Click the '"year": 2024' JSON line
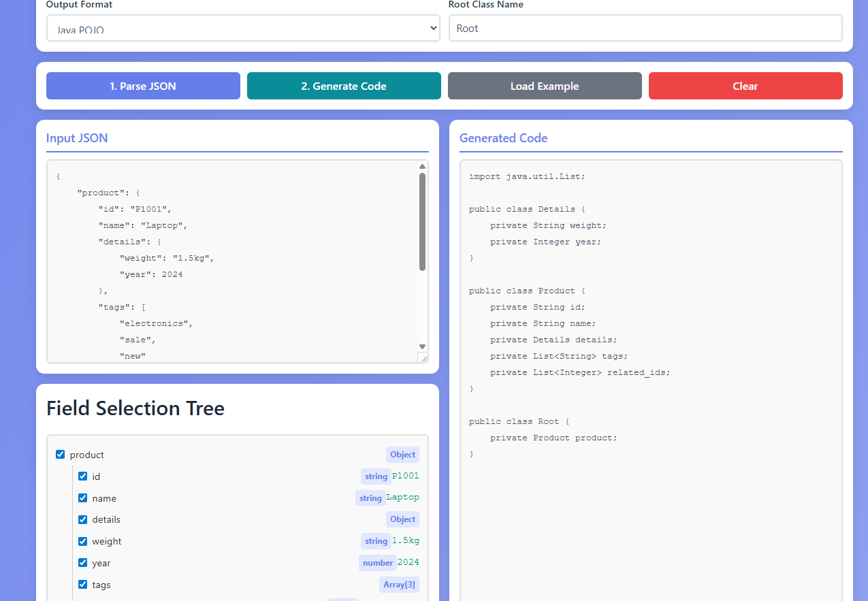 pos(151,274)
